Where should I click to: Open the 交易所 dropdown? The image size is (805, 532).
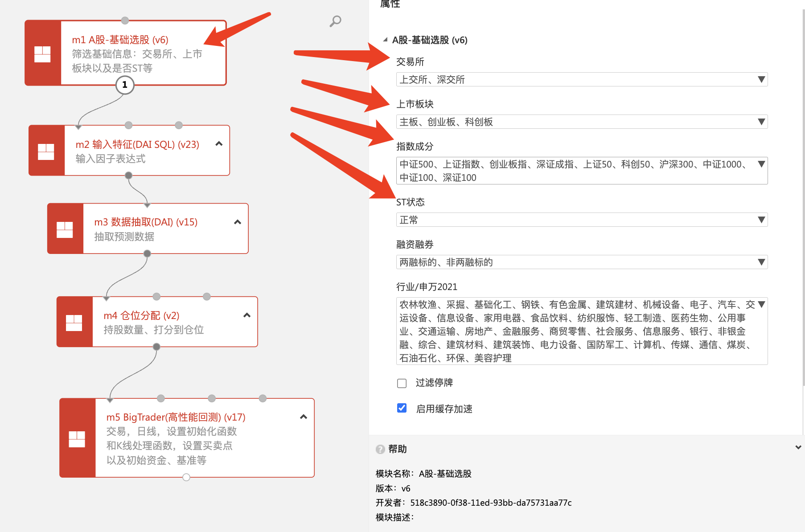[x=581, y=80]
